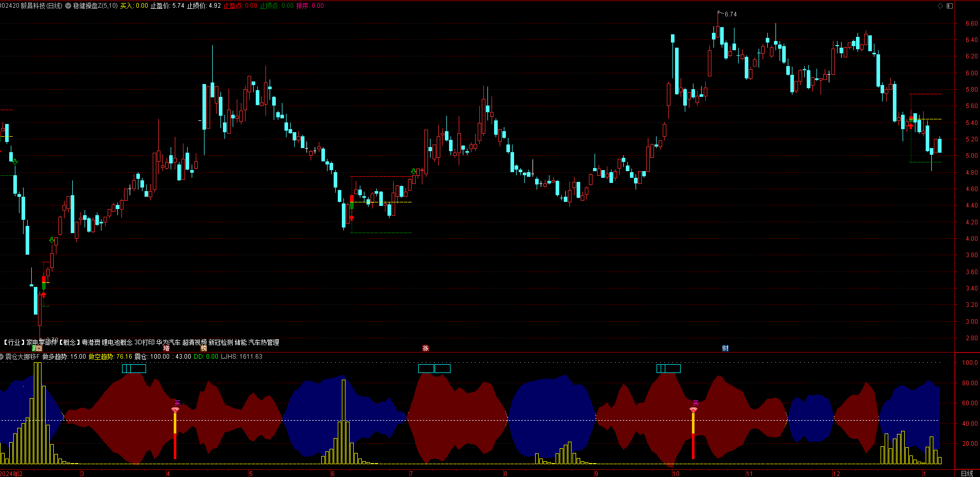The width and height of the screenshot is (980, 477).
Task: Click the cyan box marker above July in sub-chart
Action: 434,368
